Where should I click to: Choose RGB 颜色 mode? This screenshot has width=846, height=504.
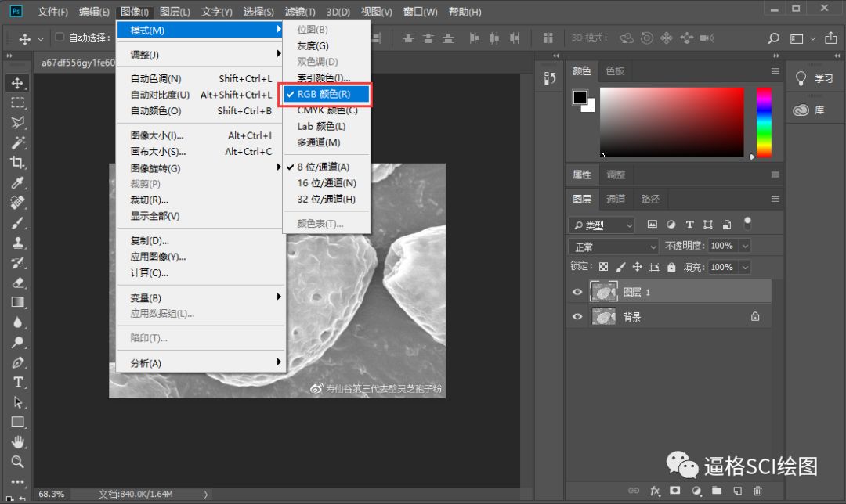(x=327, y=94)
